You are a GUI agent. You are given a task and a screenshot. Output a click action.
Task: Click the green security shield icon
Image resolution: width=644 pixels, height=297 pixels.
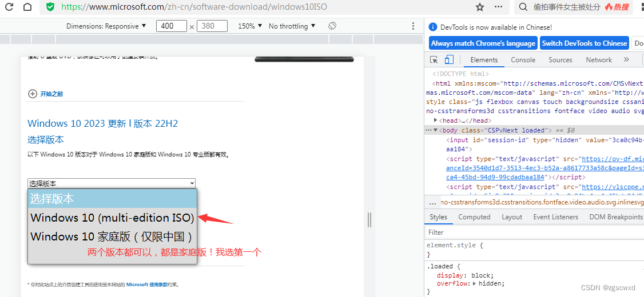pyautogui.click(x=50, y=7)
